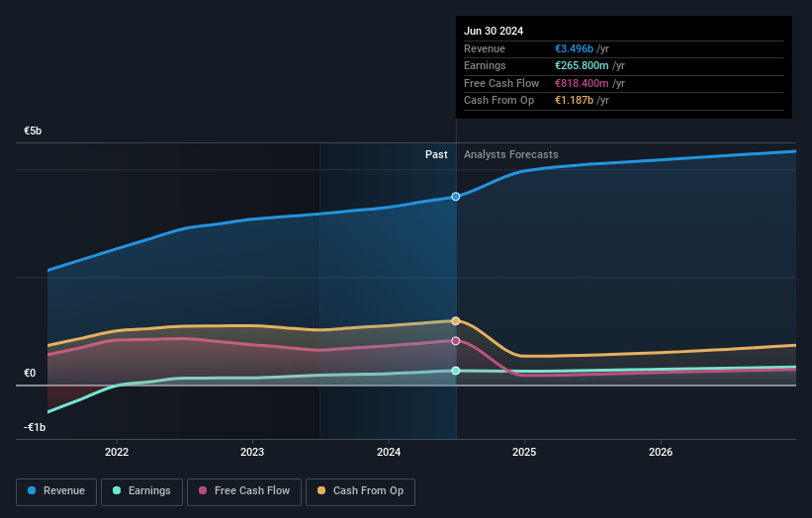This screenshot has height=518, width=812.
Task: Click the teal Earnings legend dot
Action: tap(117, 490)
